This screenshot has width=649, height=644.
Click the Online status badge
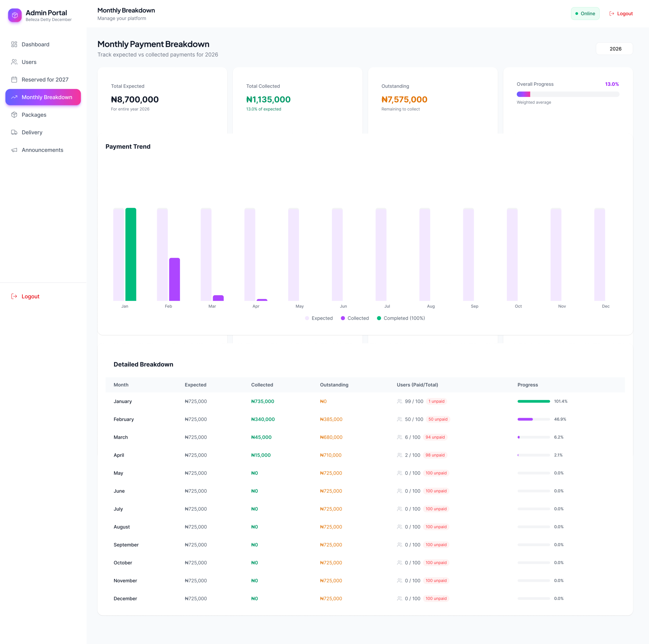(585, 14)
